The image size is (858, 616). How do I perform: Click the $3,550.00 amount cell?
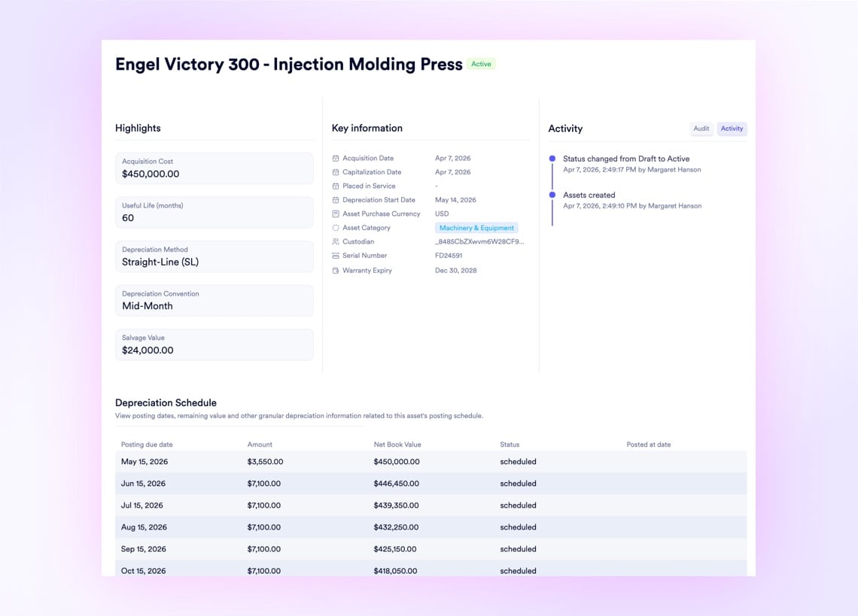click(x=266, y=462)
